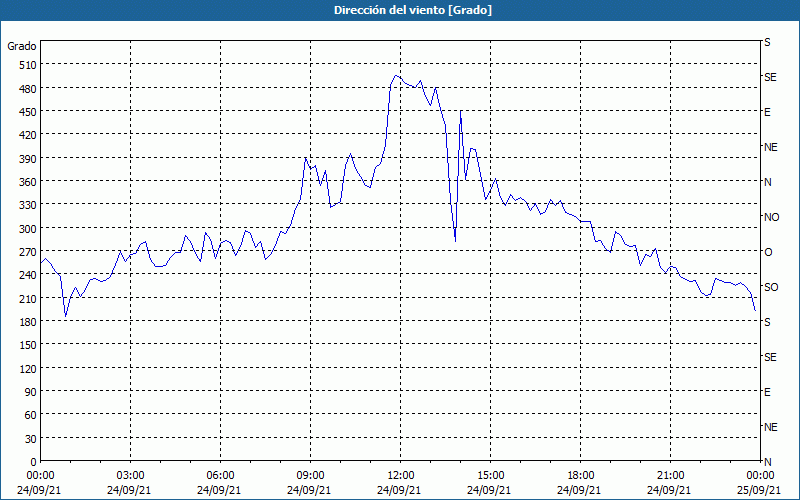Select the 'N' compass label level with 0
Screen dimensions: 800x500
click(768, 462)
